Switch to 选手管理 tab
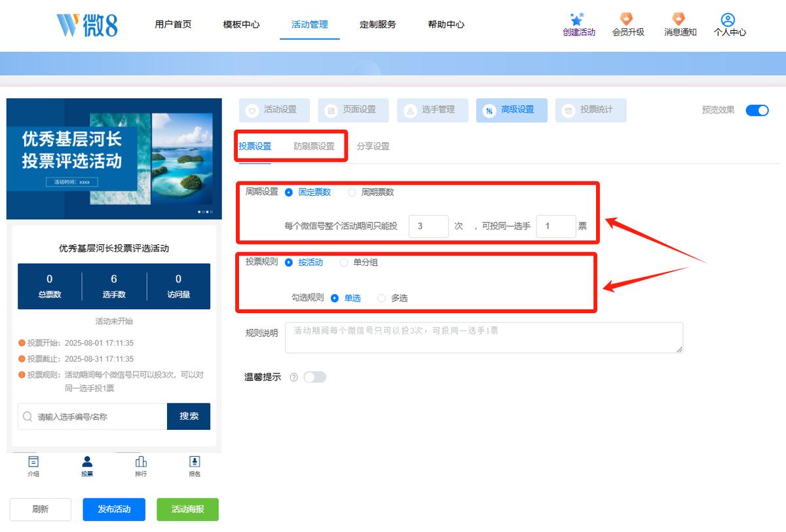786x532 pixels. (x=432, y=110)
